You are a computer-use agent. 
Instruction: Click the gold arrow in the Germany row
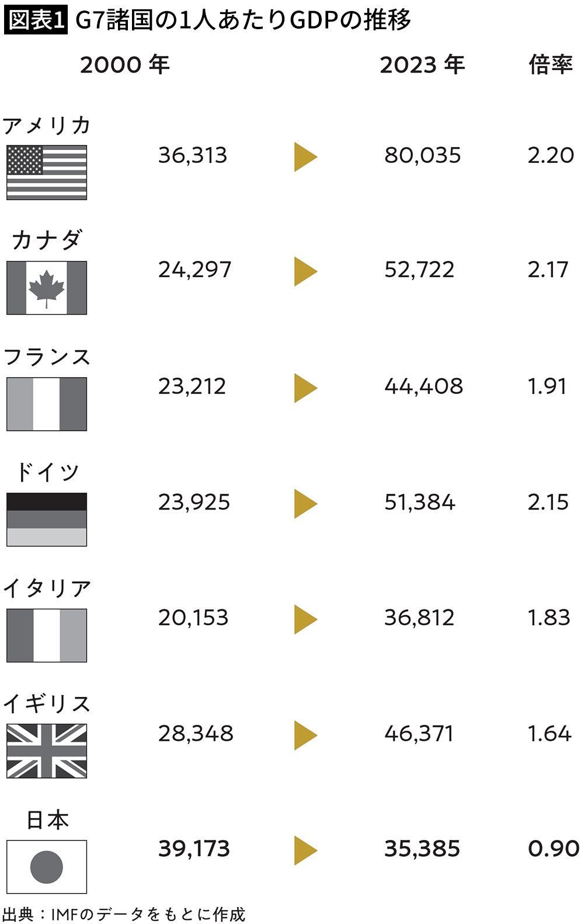point(305,504)
